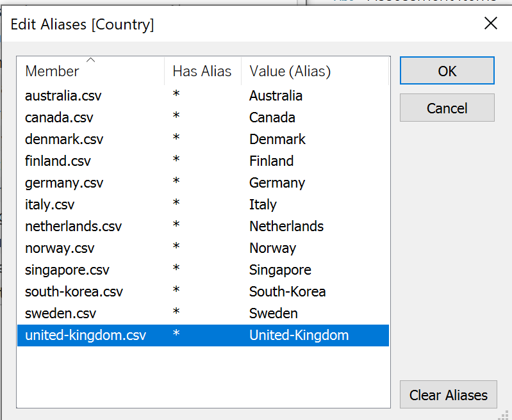The height and width of the screenshot is (420, 512).
Task: Click the Value (Alias) column header
Action: 290,72
